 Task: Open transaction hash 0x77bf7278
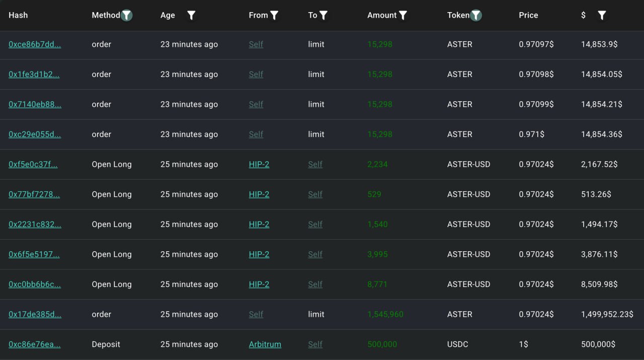pyautogui.click(x=34, y=194)
